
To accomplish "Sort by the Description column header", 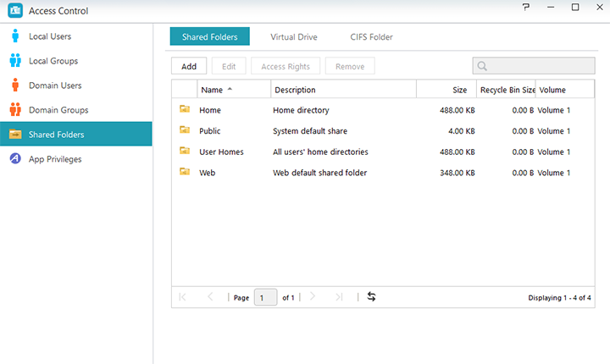I will (x=343, y=90).
